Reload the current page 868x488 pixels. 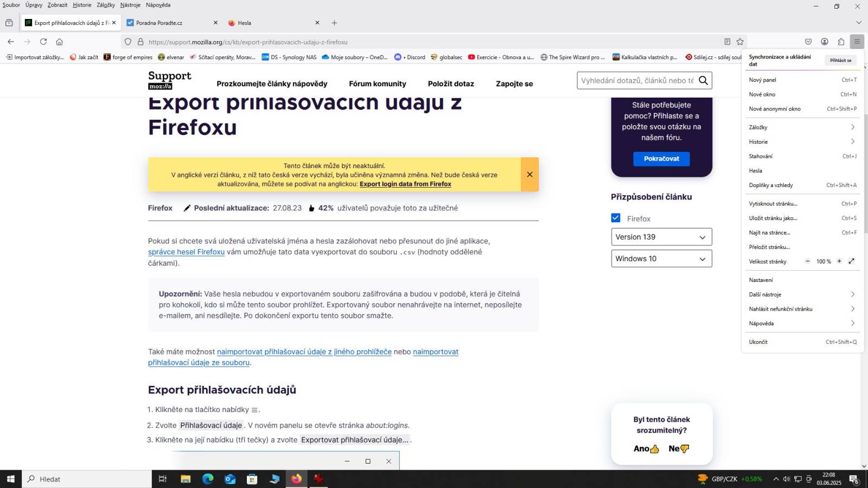point(43,42)
